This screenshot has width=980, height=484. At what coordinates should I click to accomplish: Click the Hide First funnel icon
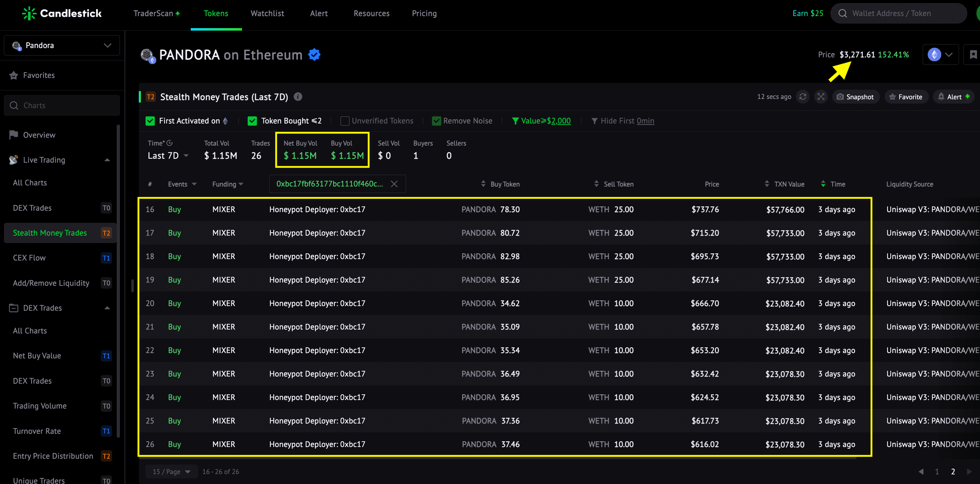click(x=594, y=121)
